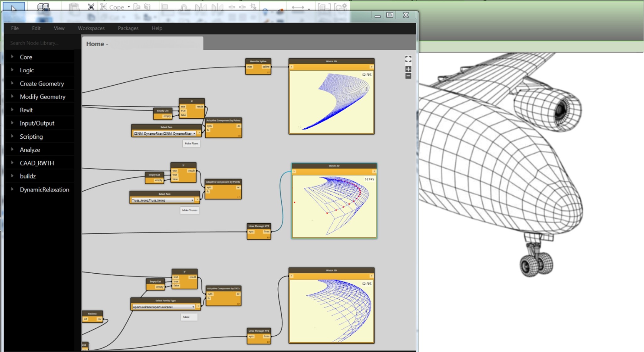This screenshot has width=644, height=352.
Task: Click the Make Trusses note label
Action: click(190, 210)
